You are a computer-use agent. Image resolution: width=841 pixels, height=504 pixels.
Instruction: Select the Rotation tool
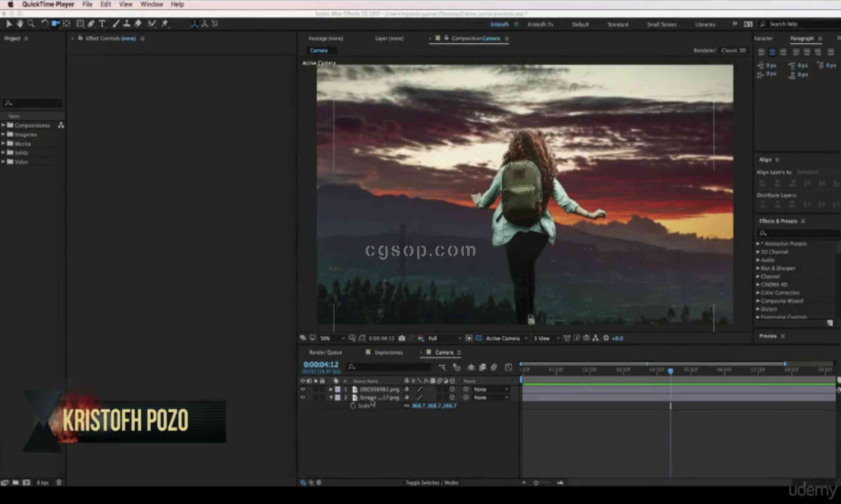pos(44,24)
